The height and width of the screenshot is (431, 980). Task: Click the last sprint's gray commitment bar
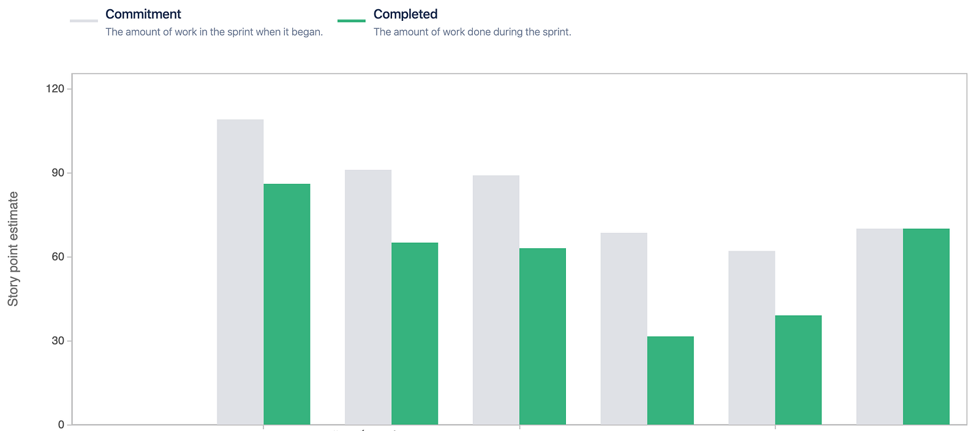tap(880, 327)
